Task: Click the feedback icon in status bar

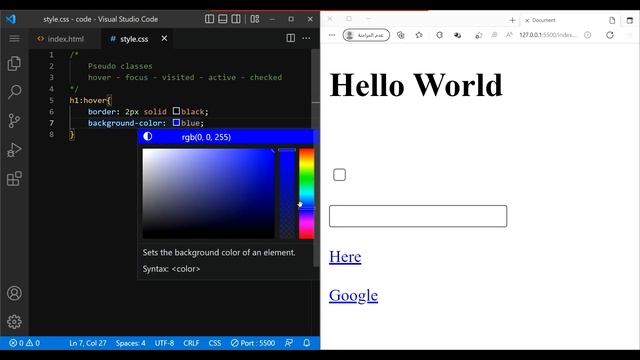Action: pyautogui.click(x=289, y=343)
